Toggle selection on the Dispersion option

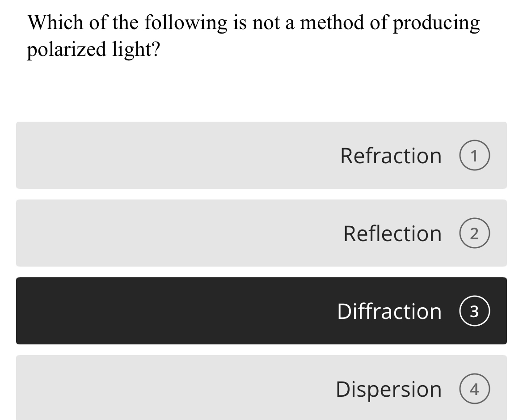(x=261, y=388)
